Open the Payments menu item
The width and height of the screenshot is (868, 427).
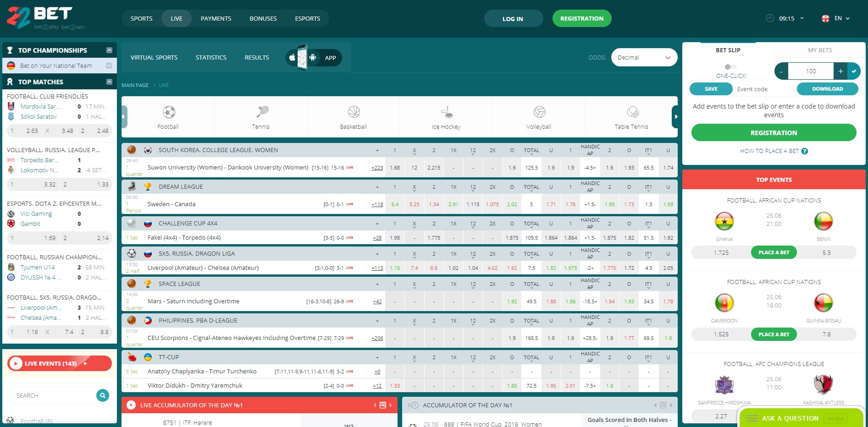coord(216,18)
